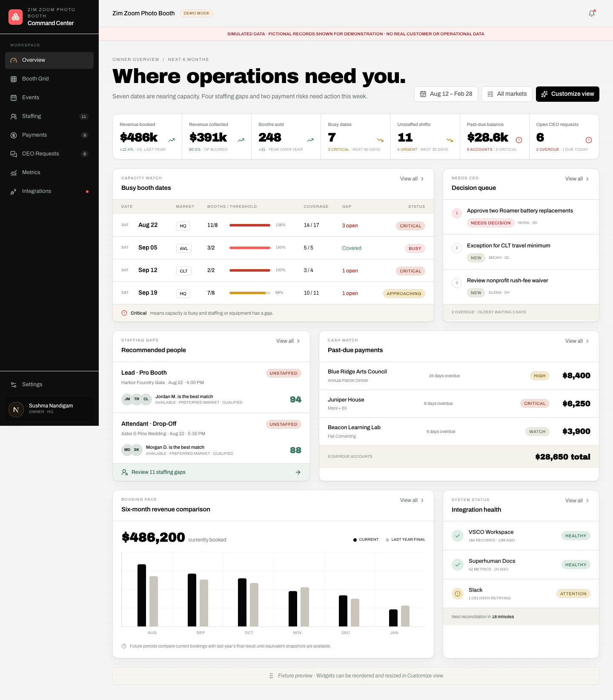Open the notifications bell
This screenshot has width=613, height=700.
coord(592,14)
